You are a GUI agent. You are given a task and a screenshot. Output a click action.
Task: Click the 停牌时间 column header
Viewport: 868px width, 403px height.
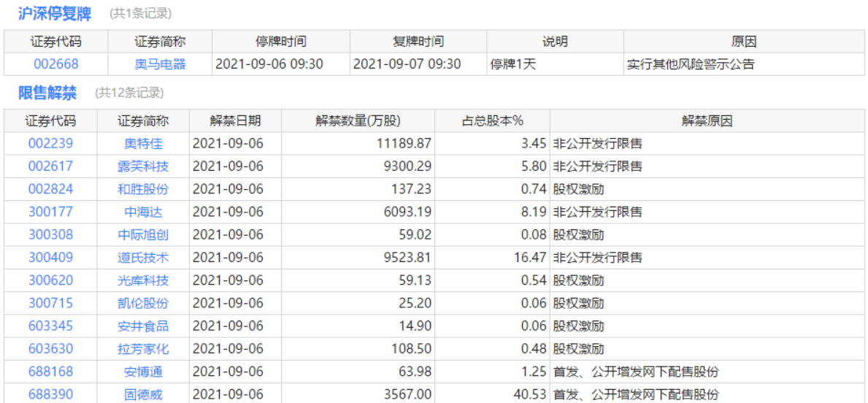(281, 42)
